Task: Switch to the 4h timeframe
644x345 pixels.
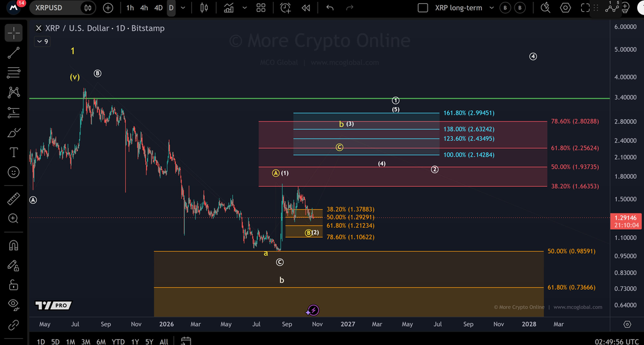Action: tap(144, 8)
